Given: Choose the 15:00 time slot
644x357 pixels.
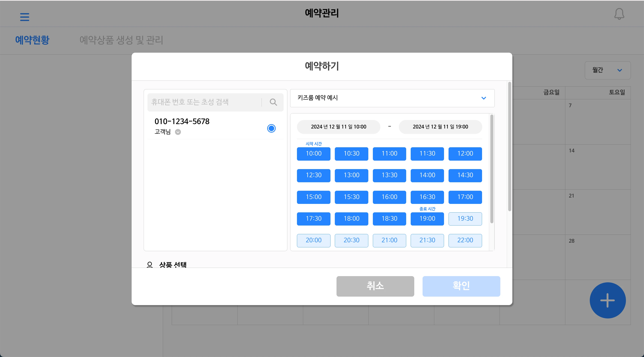Looking at the screenshot, I should click(x=314, y=197).
